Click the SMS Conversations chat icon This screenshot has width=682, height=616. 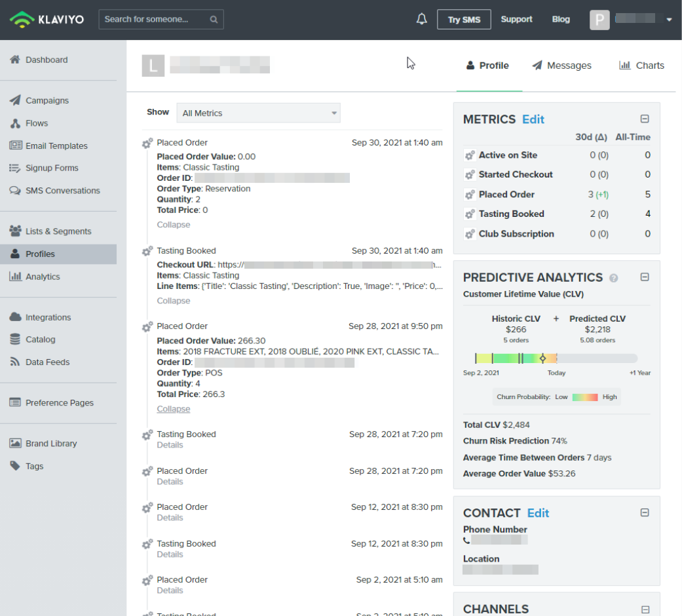coord(15,191)
